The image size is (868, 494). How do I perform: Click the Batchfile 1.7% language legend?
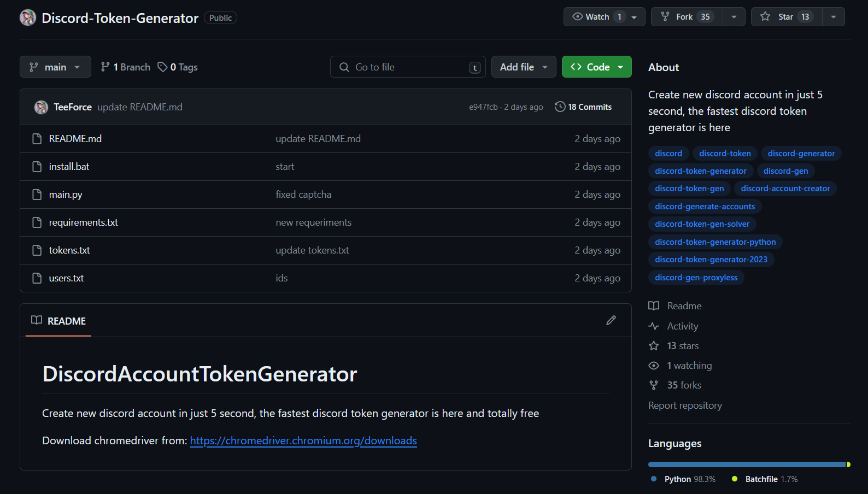(x=765, y=479)
